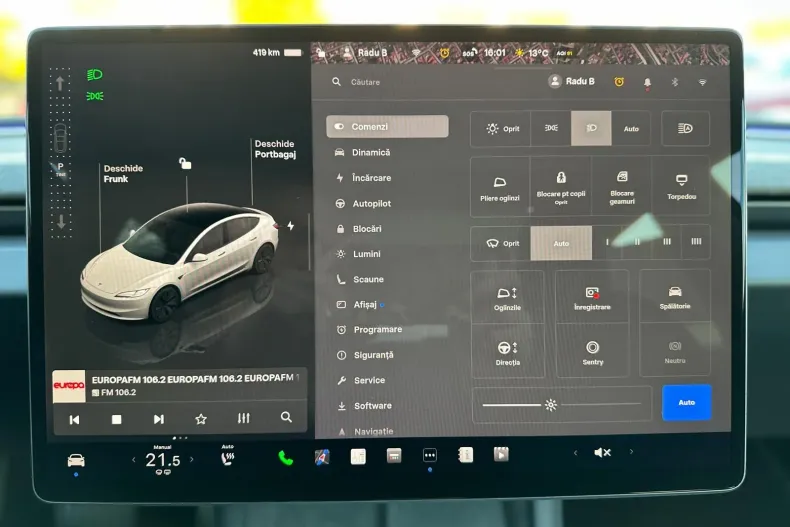Skip to previous radio station
The image size is (790, 527).
pyautogui.click(x=74, y=419)
